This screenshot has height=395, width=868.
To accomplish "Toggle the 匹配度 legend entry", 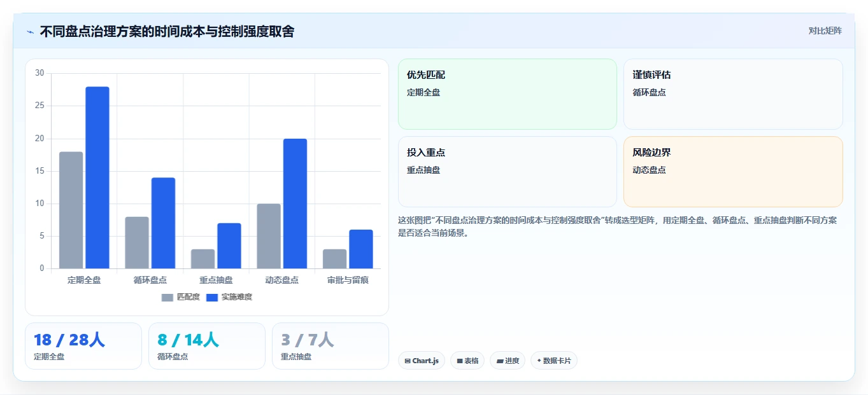I will pos(181,297).
